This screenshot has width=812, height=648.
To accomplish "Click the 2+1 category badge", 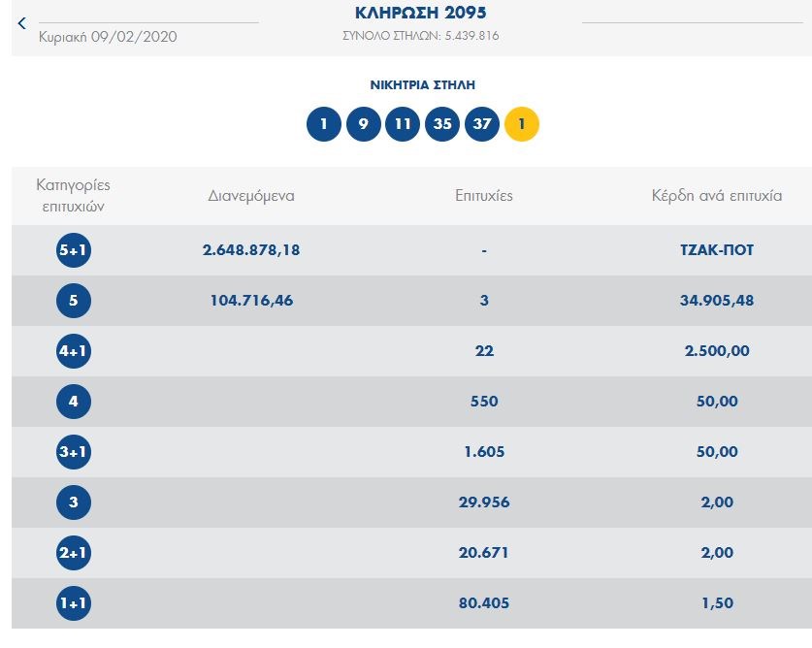I will pyautogui.click(x=74, y=553).
